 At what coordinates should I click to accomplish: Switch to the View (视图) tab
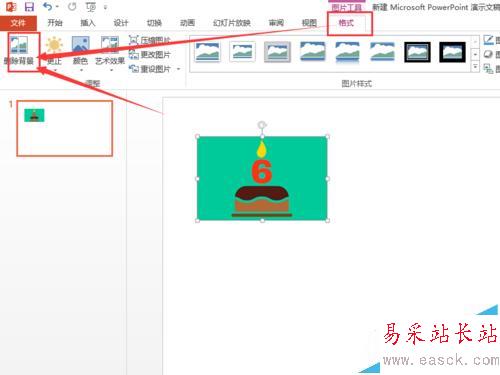(x=309, y=23)
